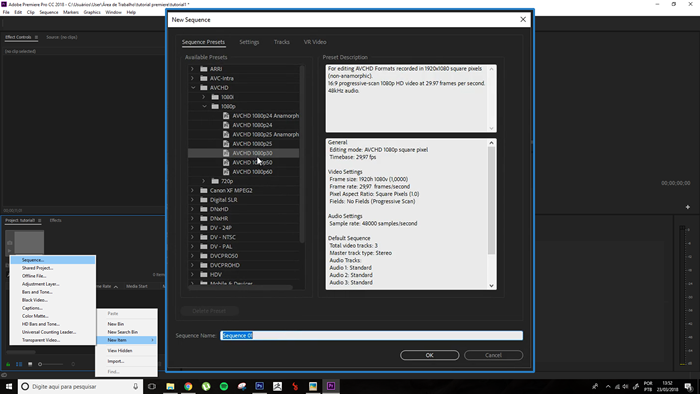Open the Graphics menu
Image resolution: width=700 pixels, height=394 pixels.
pos(92,12)
